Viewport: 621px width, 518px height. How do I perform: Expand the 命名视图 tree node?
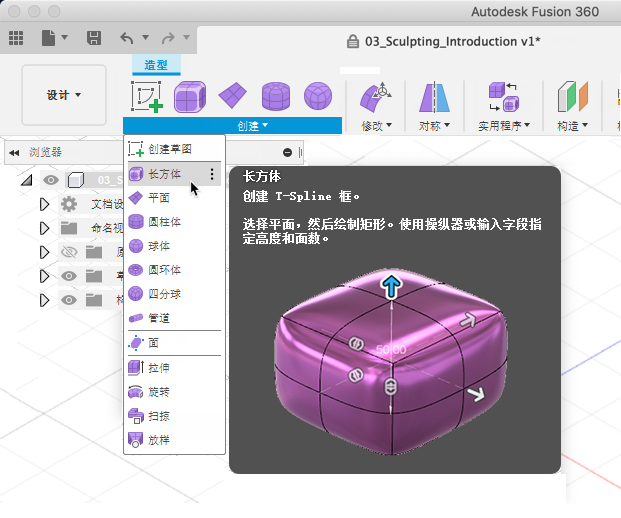point(44,228)
